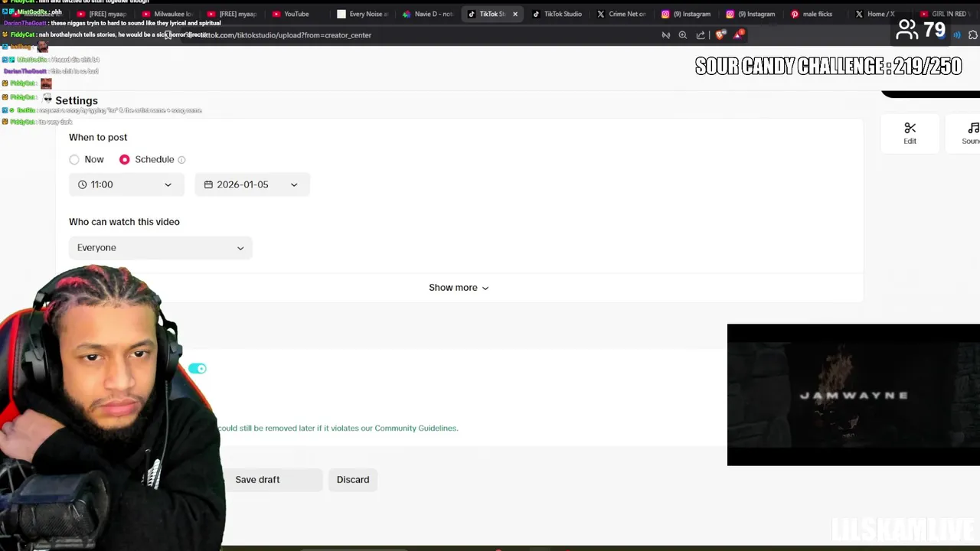Click the info icon beside Schedule
Screen dimensions: 980x551
coord(181,159)
